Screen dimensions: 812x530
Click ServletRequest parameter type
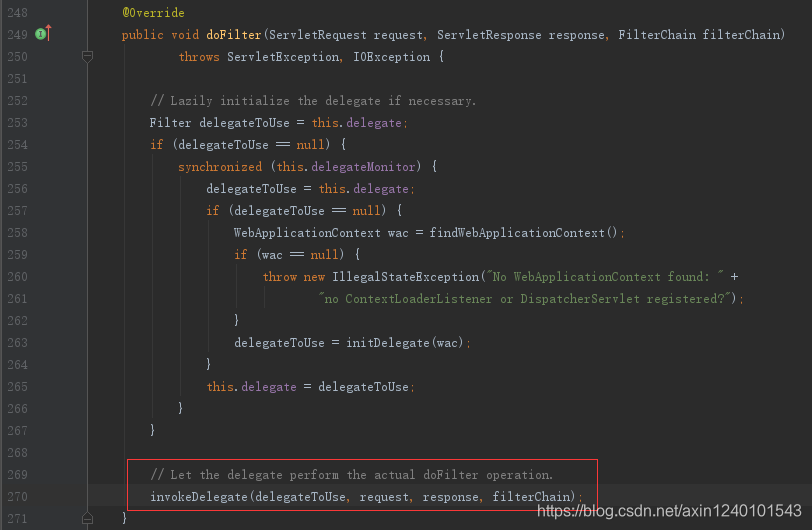(317, 35)
